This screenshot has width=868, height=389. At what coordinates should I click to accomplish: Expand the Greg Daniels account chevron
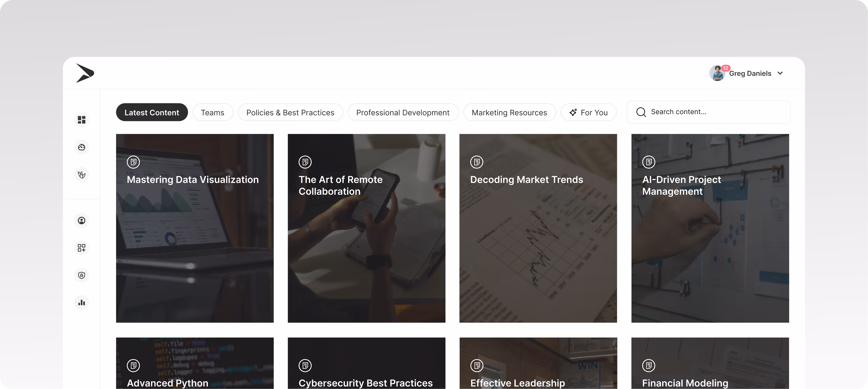[780, 73]
